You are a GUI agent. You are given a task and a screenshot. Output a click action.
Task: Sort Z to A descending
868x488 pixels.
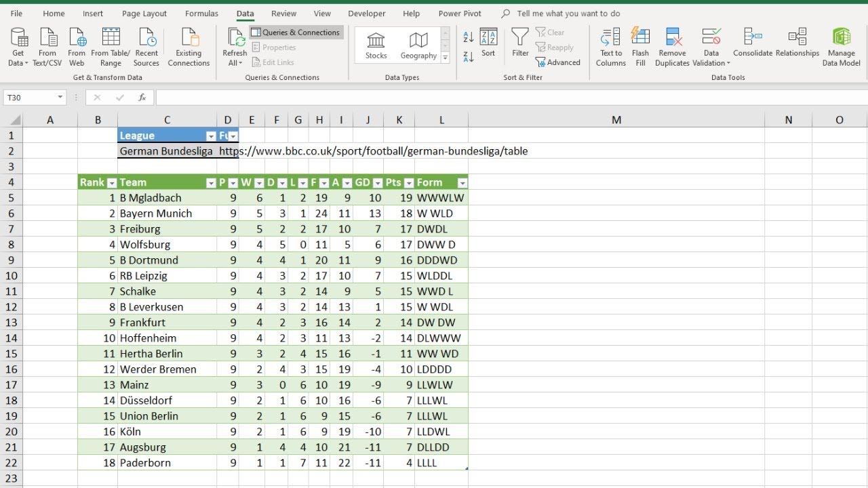click(x=469, y=57)
